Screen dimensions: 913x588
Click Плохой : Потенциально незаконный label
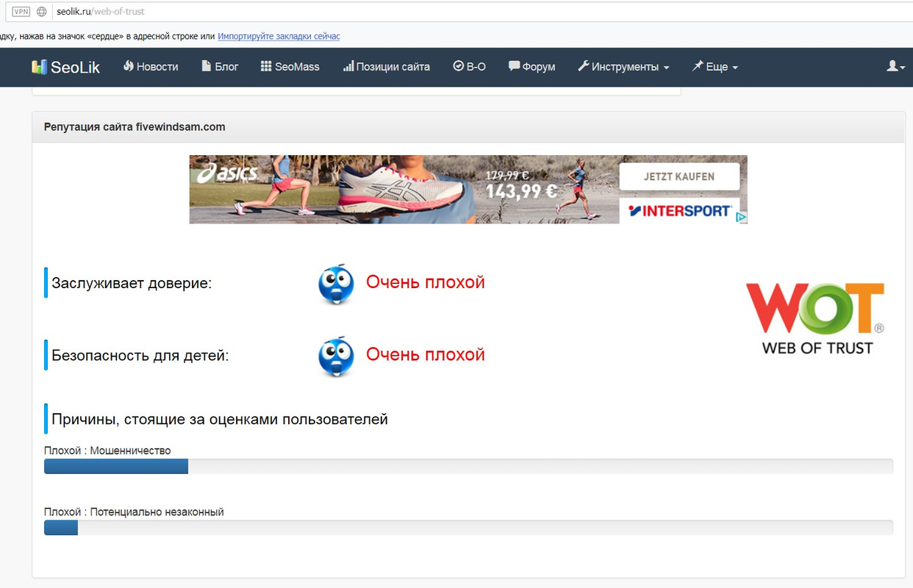coord(134,512)
